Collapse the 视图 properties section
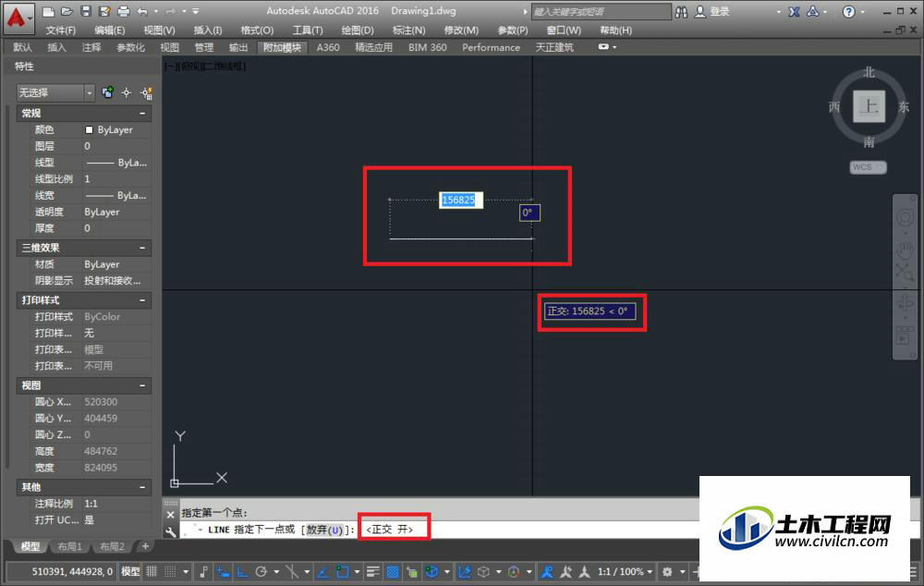924x586 pixels. click(x=142, y=385)
